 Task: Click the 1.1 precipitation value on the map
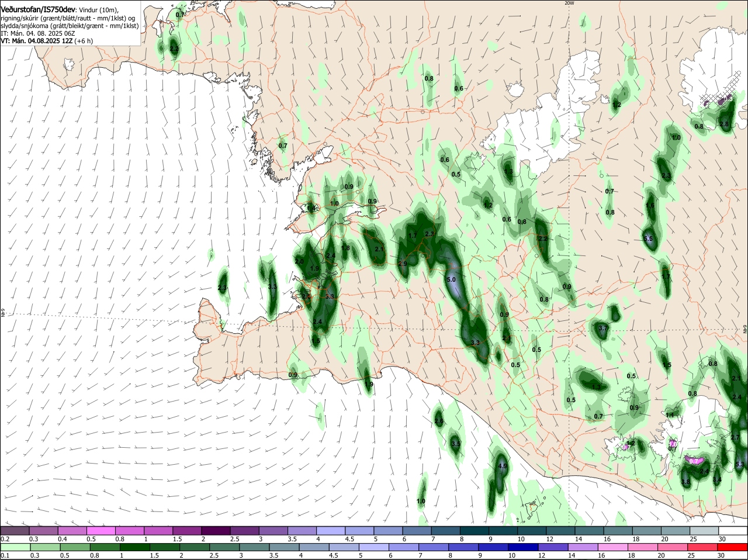coord(670,415)
